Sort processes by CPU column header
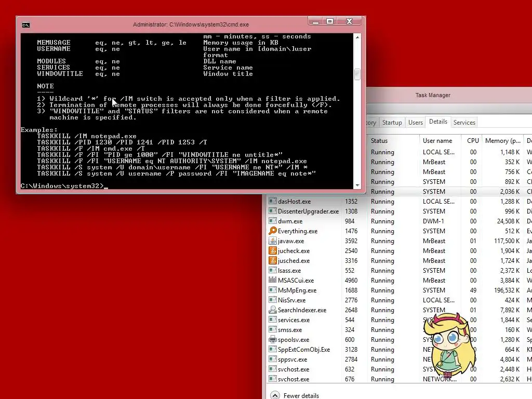The height and width of the screenshot is (399, 532). (473, 140)
